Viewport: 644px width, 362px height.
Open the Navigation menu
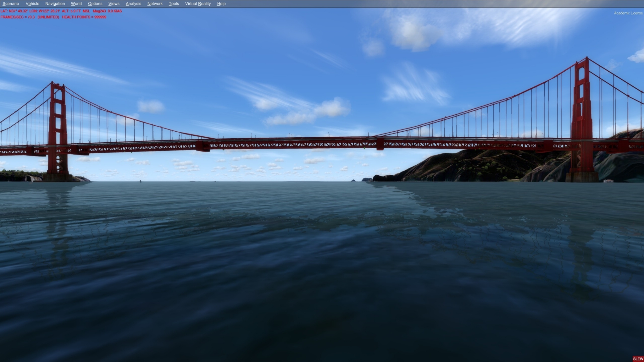(55, 4)
